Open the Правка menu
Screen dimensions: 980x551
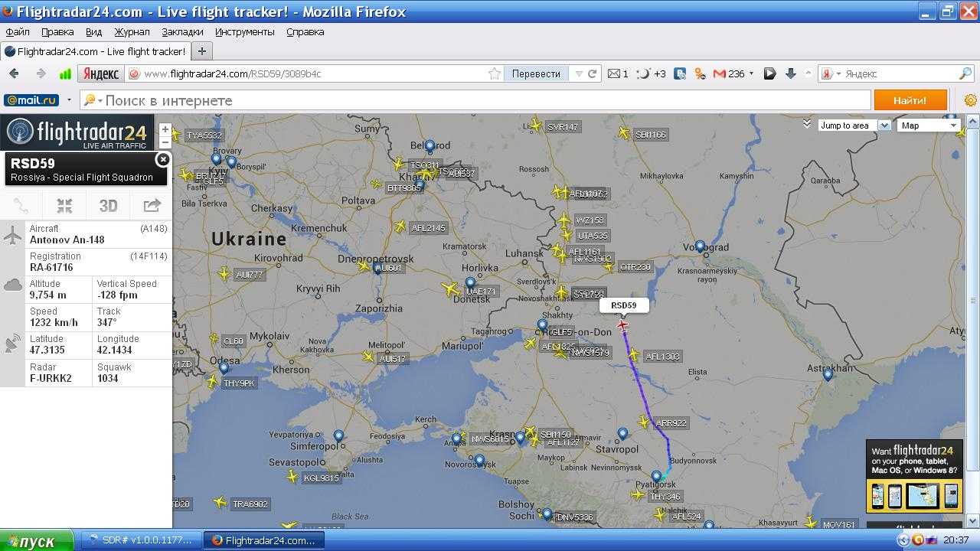57,32
